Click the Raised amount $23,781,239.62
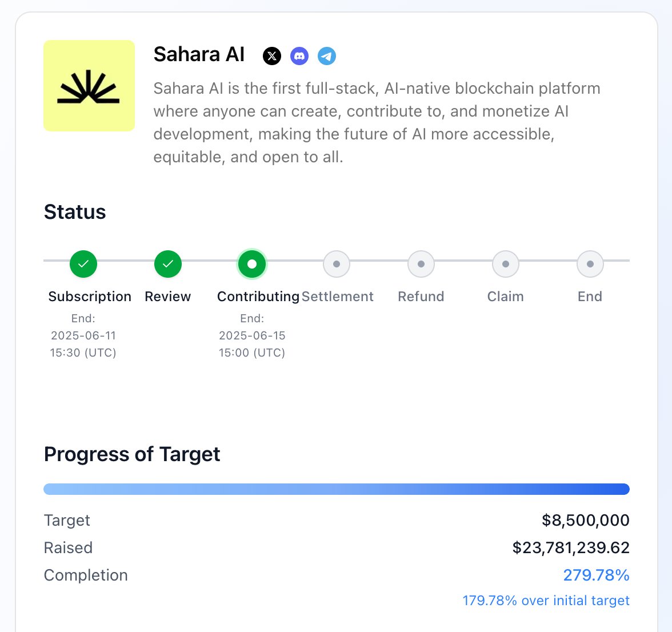 pos(571,547)
